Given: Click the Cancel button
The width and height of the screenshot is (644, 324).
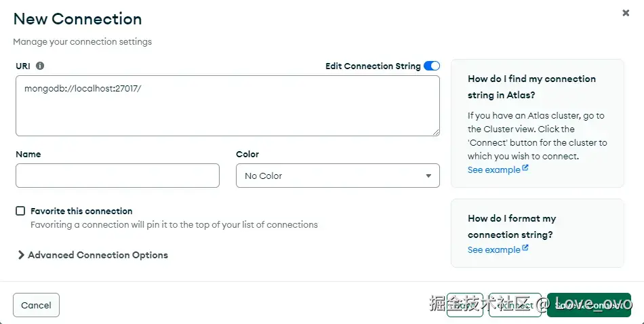Looking at the screenshot, I should click(37, 305).
